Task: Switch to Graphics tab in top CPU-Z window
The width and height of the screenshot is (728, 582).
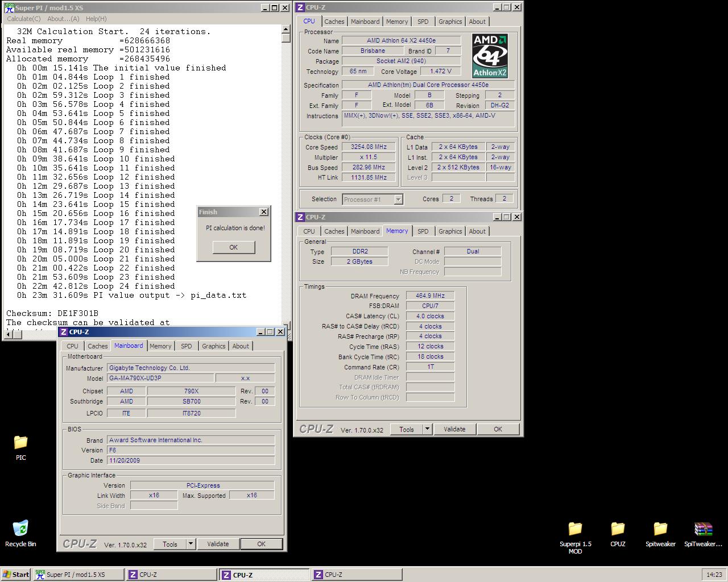Action: 450,22
